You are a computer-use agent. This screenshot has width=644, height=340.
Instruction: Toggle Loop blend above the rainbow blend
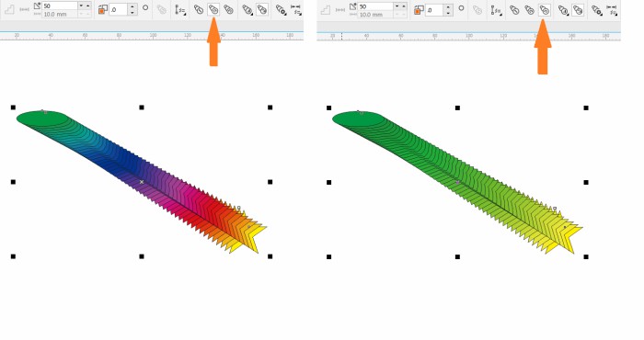162,9
